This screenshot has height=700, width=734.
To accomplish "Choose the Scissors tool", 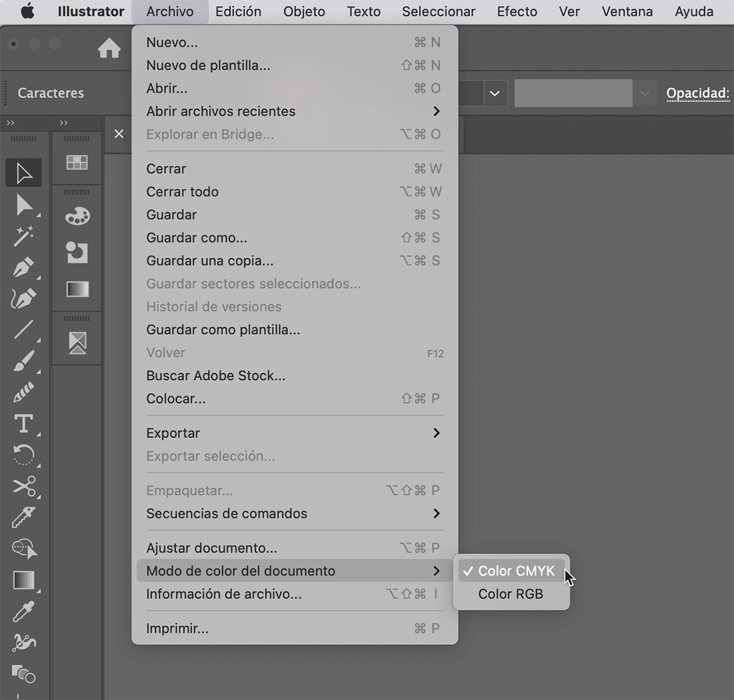I will (24, 486).
